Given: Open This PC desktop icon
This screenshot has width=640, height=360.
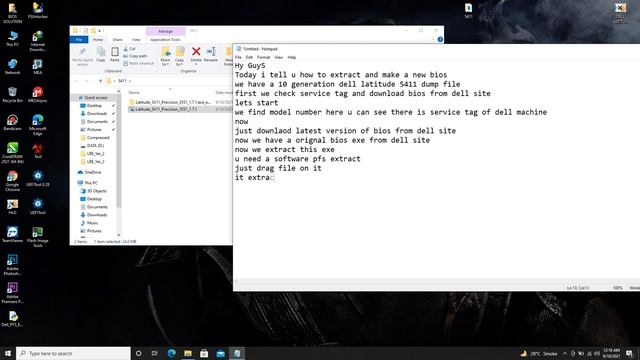Looking at the screenshot, I should pos(12,38).
